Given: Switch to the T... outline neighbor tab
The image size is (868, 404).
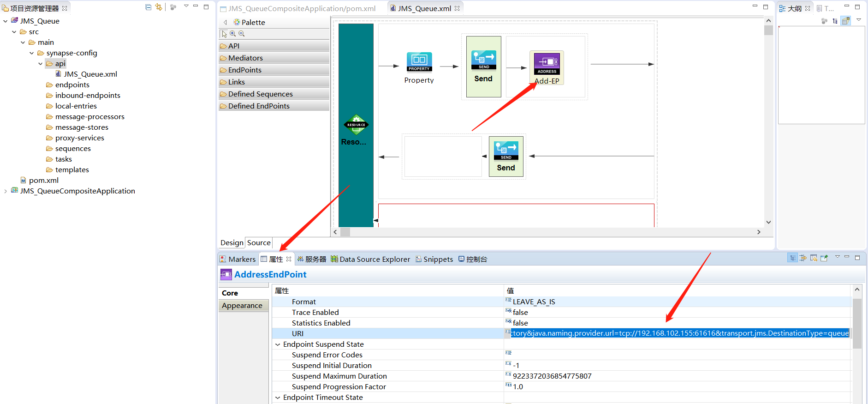Looking at the screenshot, I should [x=825, y=8].
